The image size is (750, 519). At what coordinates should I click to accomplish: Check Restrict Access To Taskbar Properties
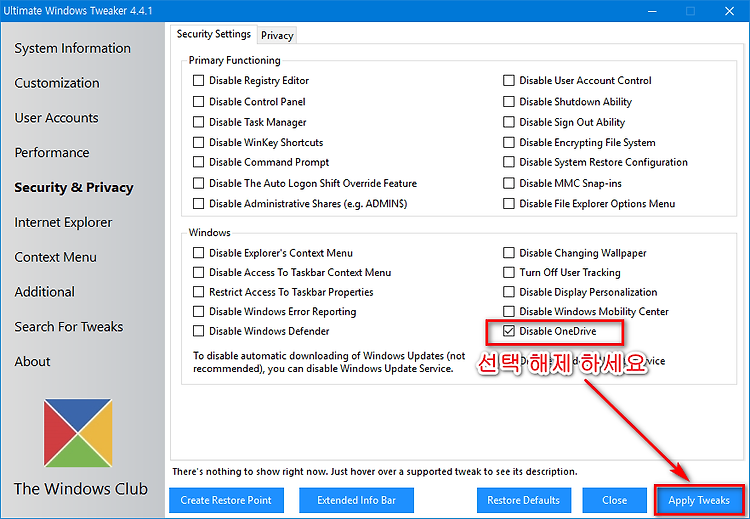point(198,292)
